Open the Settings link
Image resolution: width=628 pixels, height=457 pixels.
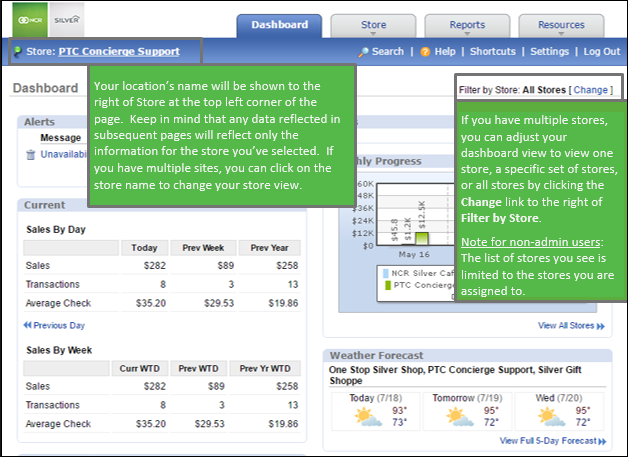550,52
